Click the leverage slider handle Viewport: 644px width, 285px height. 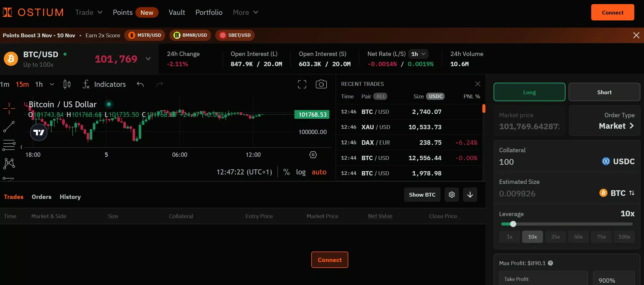pos(513,224)
